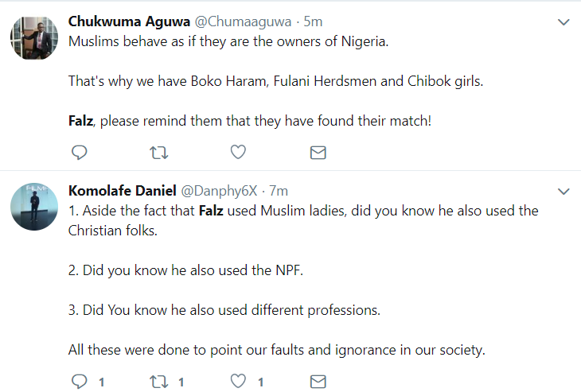Expand the chevron menu on Komolafe's tweet
Image resolution: width=581 pixels, height=392 pixels.
coord(563,192)
